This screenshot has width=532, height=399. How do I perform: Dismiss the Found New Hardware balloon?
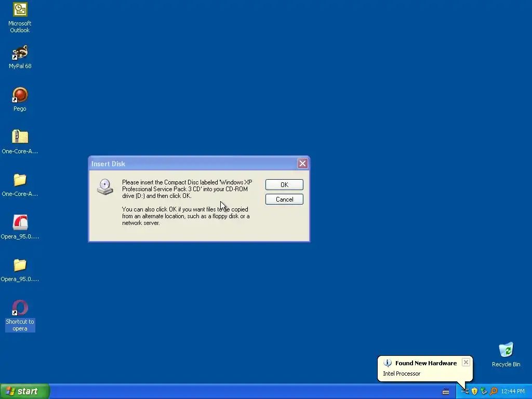466,362
